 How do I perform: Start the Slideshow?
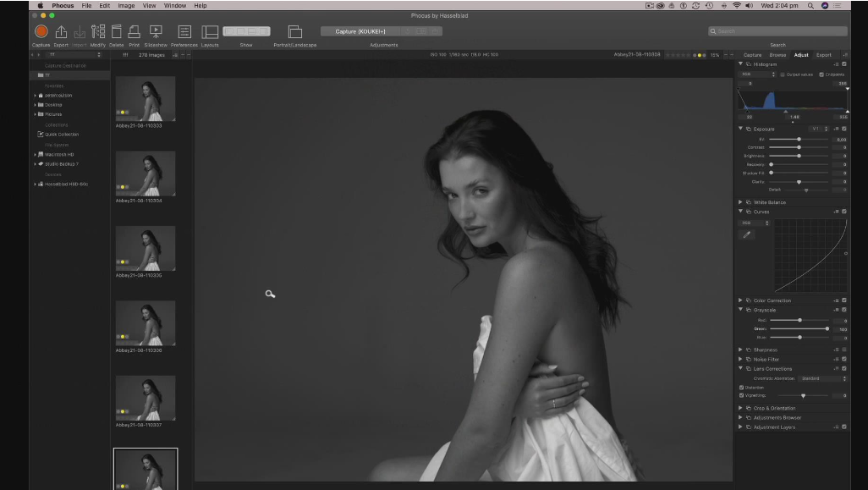point(156,32)
